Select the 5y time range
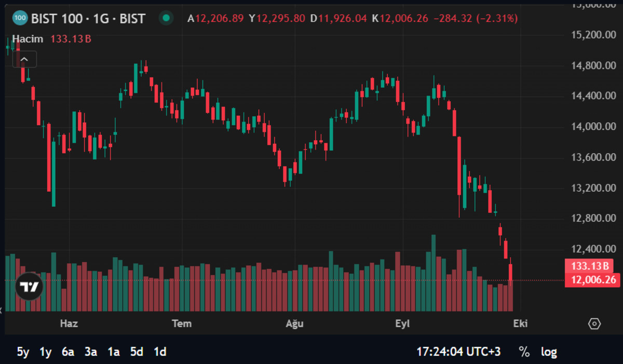 [x=23, y=352]
